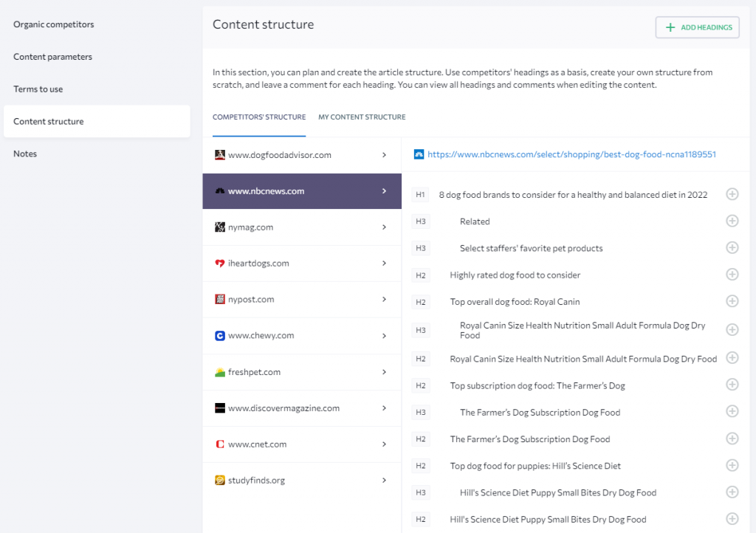Click the 'Related' heading text
This screenshot has width=756, height=533.
click(475, 221)
